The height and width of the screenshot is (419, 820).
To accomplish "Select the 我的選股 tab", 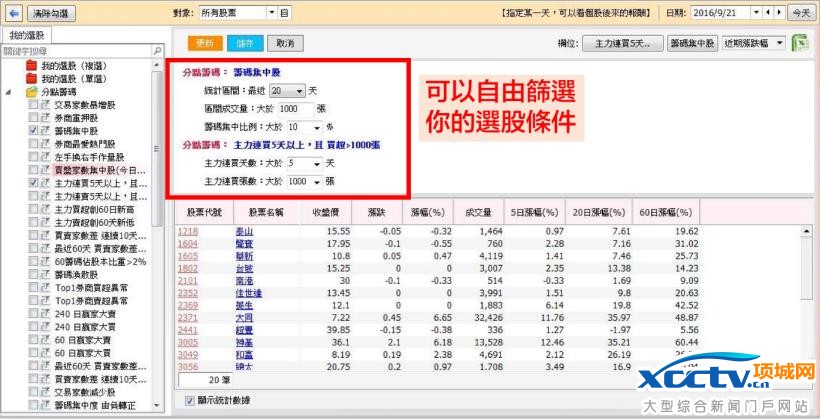I will click(x=26, y=35).
